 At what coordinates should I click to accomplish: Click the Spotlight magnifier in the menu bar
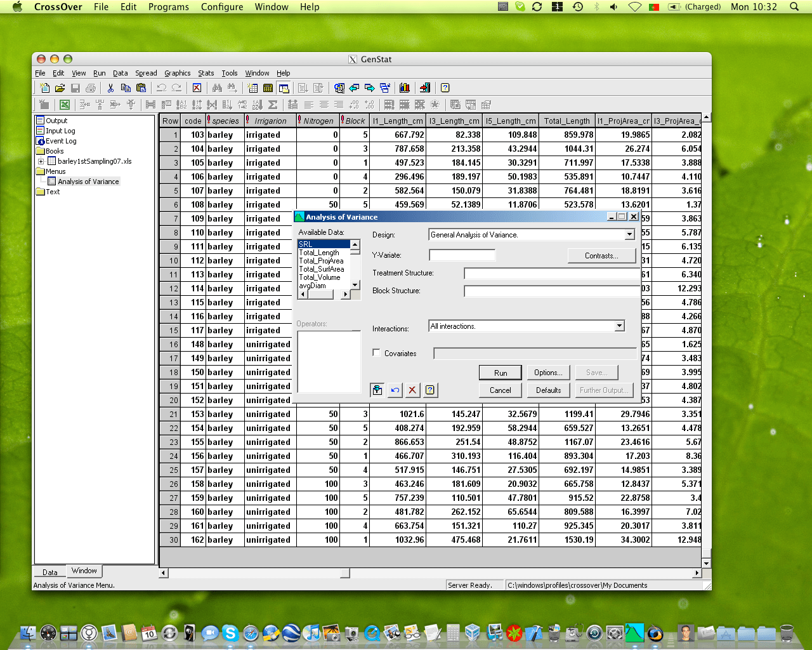pyautogui.click(x=794, y=7)
